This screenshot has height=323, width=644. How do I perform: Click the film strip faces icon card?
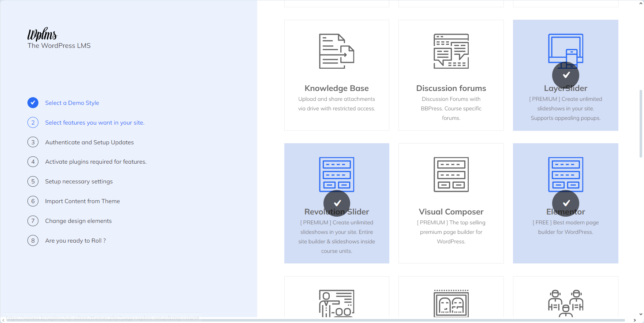click(451, 297)
